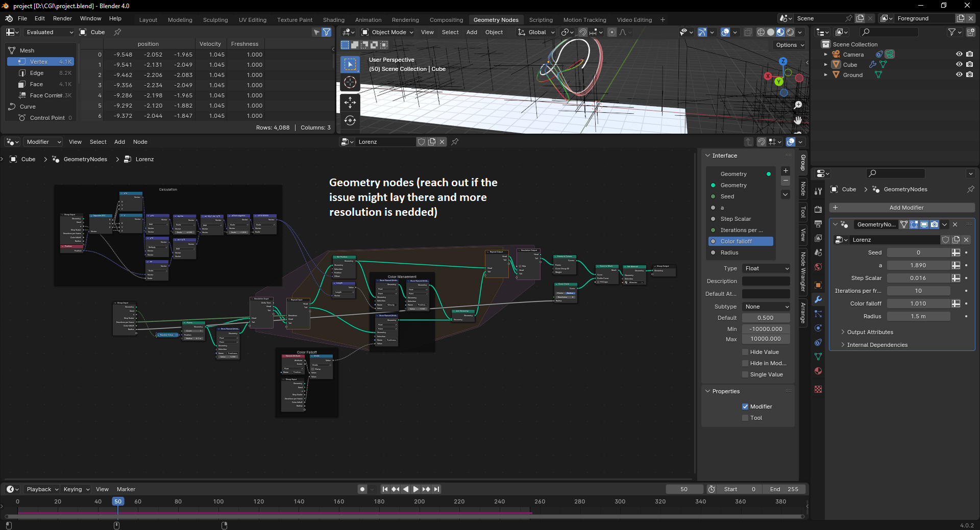Hide the Cube object in viewport
The width and height of the screenshot is (980, 530).
(x=959, y=64)
